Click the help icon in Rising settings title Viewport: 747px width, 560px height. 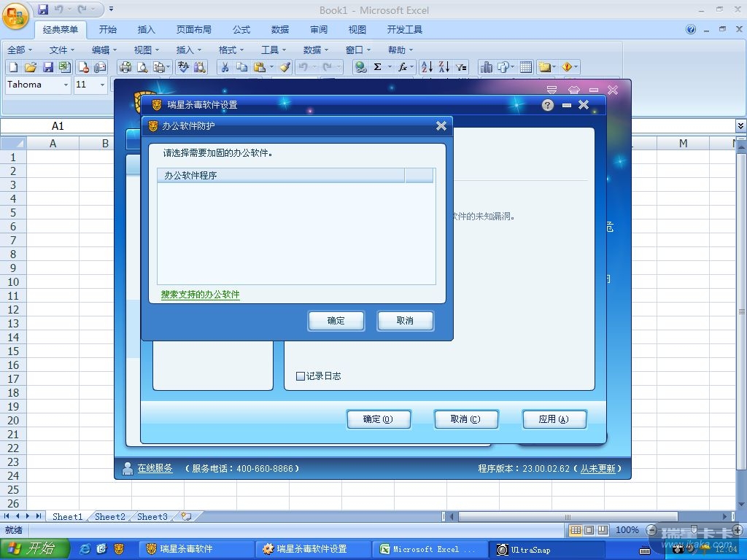(548, 105)
